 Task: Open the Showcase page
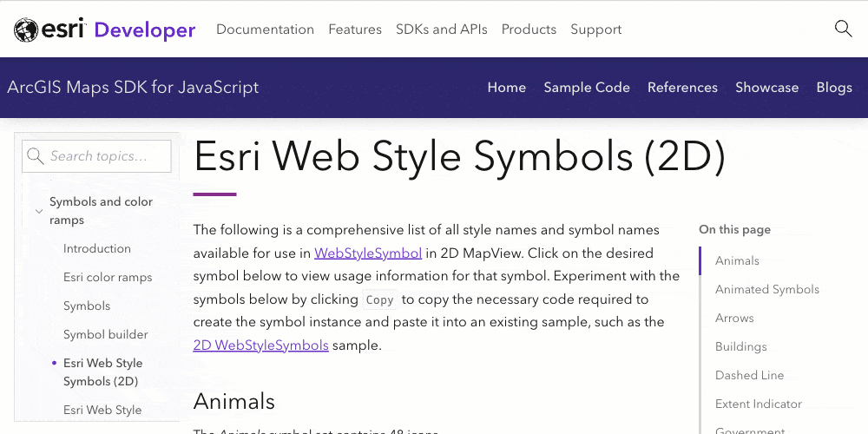[766, 88]
